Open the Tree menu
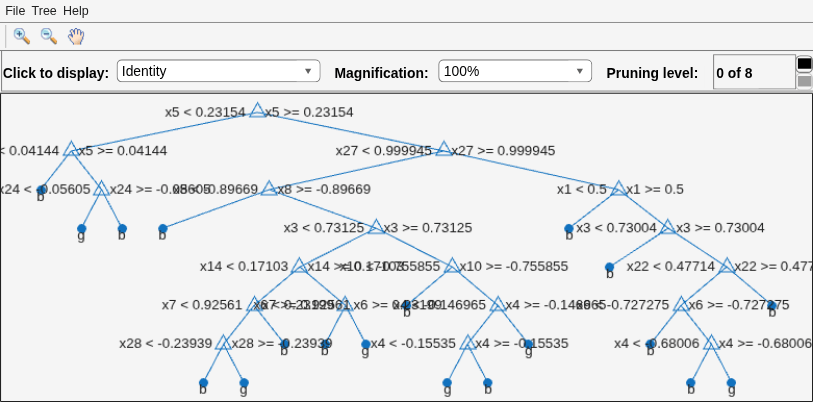This screenshot has width=813, height=402. pyautogui.click(x=44, y=10)
